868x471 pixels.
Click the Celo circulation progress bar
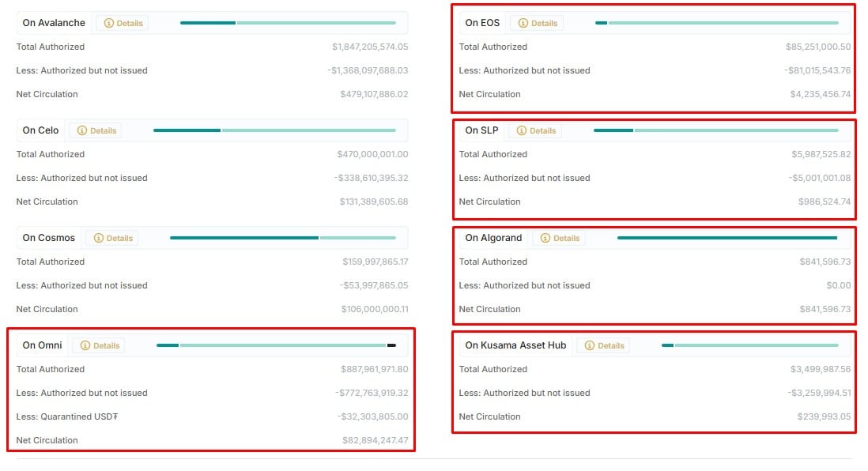click(x=274, y=130)
